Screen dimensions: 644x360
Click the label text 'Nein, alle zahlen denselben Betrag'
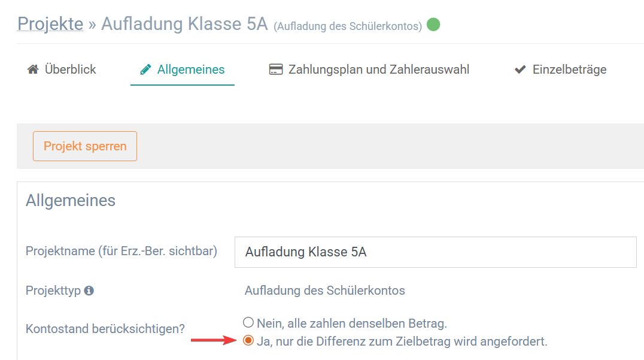(351, 323)
